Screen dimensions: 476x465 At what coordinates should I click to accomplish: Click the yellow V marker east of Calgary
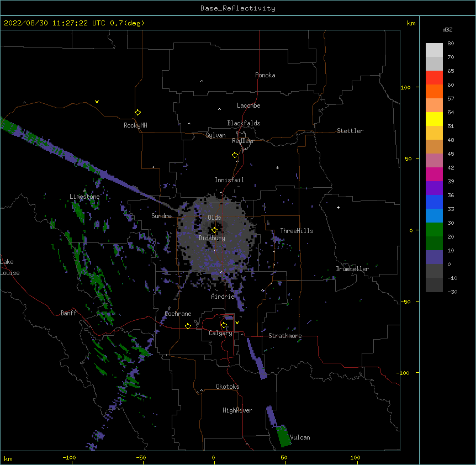click(x=237, y=323)
